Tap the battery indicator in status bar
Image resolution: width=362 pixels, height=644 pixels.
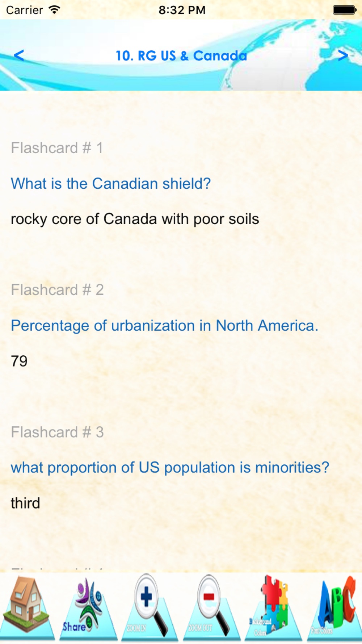click(x=344, y=10)
